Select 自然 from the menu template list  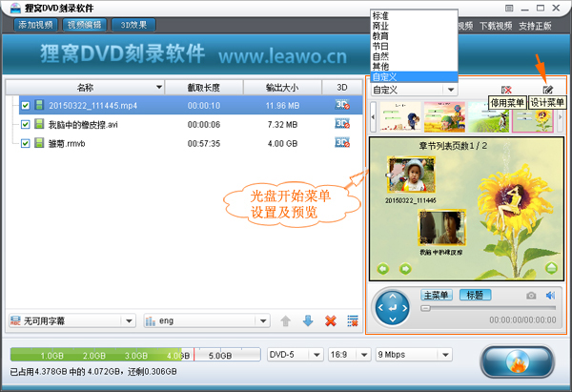pos(414,56)
